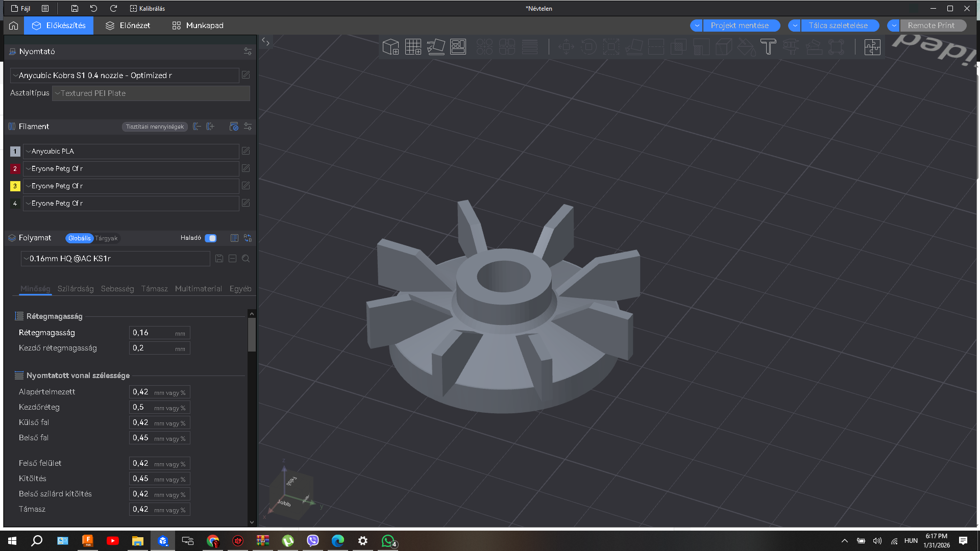Click the Compare presets A-B icon
The width and height of the screenshot is (980, 551).
tap(248, 238)
